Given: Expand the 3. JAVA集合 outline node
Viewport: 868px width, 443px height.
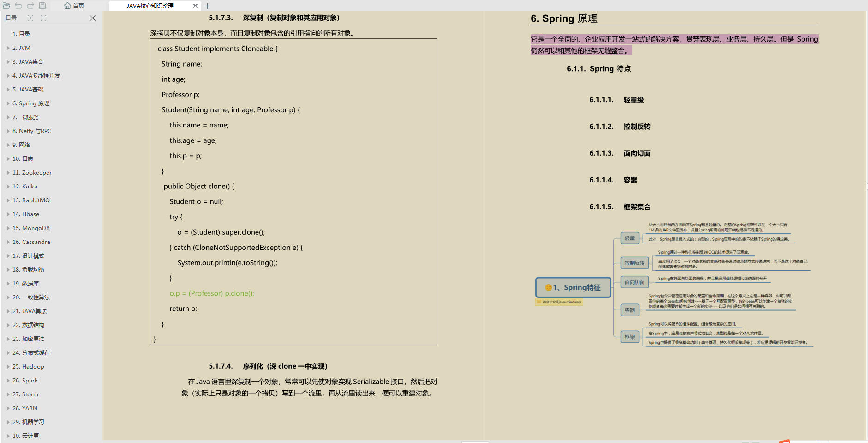Looking at the screenshot, I should 8,62.
